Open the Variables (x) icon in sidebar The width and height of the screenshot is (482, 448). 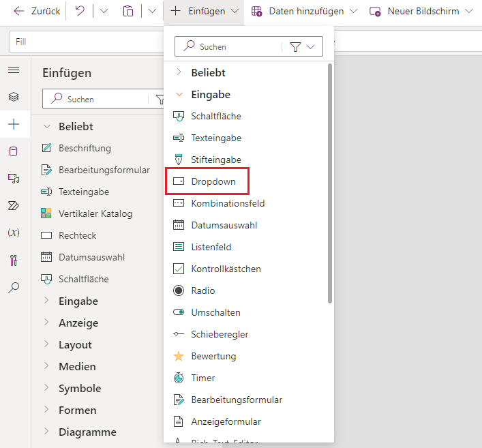(x=14, y=233)
